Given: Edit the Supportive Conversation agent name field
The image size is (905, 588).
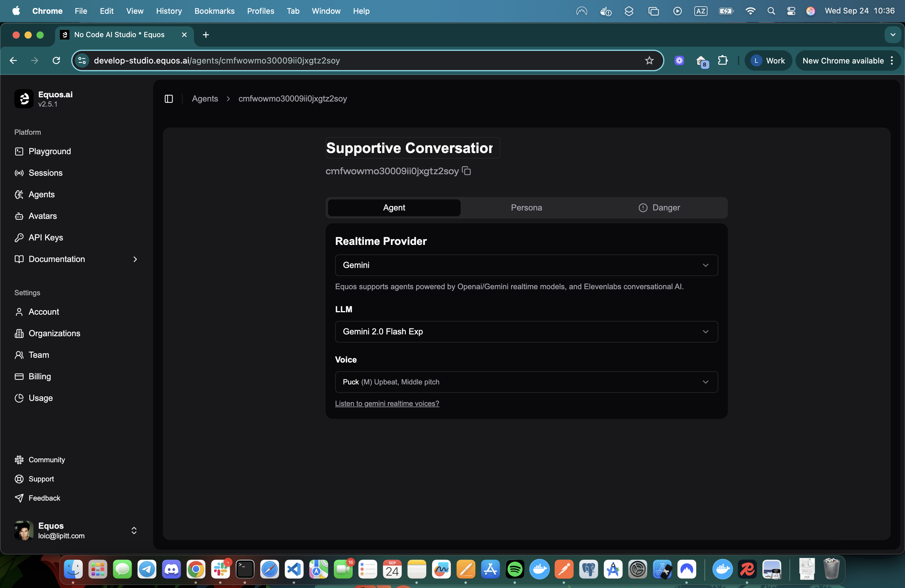Looking at the screenshot, I should tap(412, 148).
